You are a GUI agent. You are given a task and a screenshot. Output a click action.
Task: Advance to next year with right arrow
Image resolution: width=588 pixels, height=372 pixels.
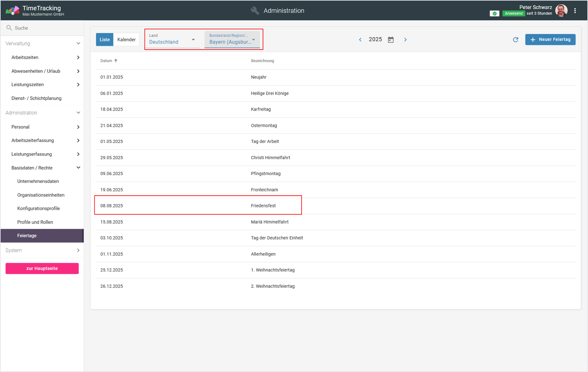tap(406, 40)
